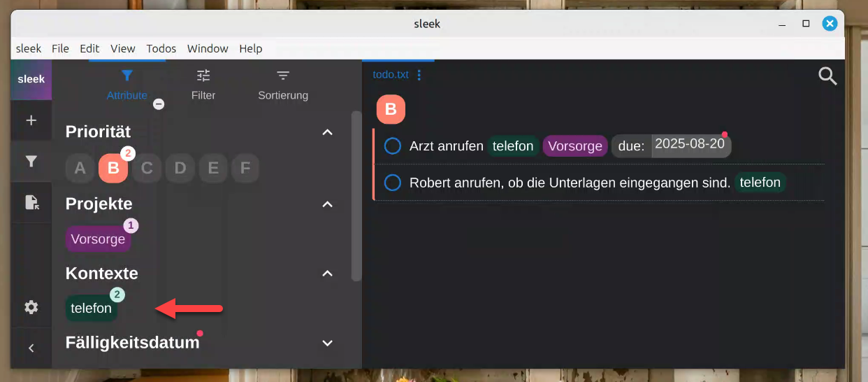The width and height of the screenshot is (868, 382).
Task: Click Vorsorge tag on 'Arzt anrufen' todo
Action: (x=575, y=146)
